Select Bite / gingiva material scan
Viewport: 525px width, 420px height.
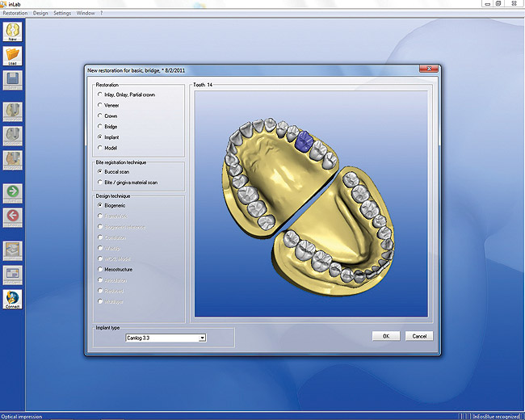tap(100, 182)
